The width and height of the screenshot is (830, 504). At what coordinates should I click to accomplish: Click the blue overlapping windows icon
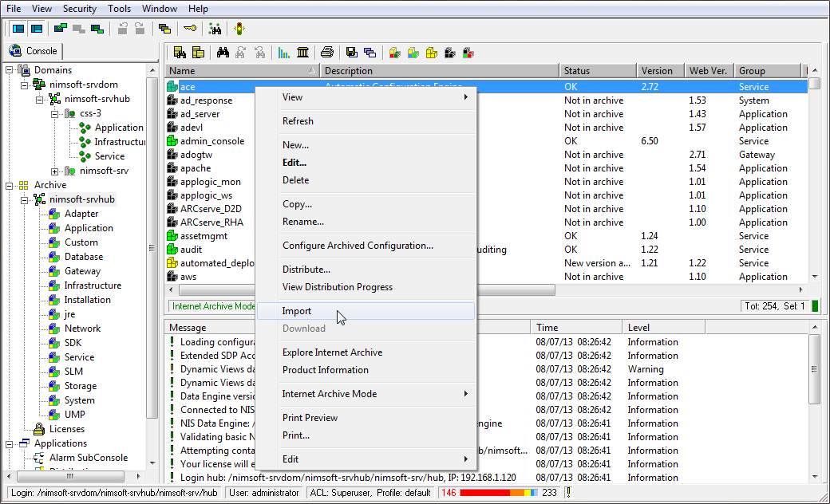(x=370, y=53)
